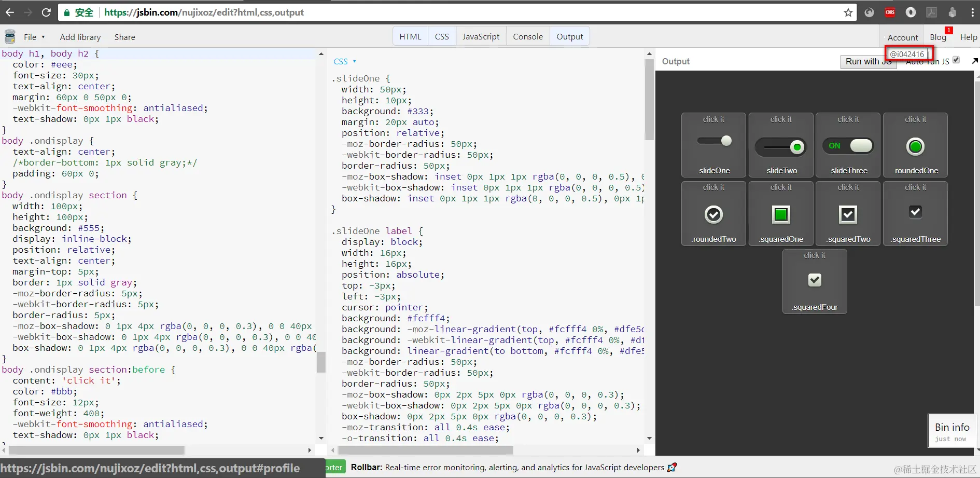The height and width of the screenshot is (478, 980).
Task: Click the ".slideOne {" selector line
Action: click(x=361, y=78)
